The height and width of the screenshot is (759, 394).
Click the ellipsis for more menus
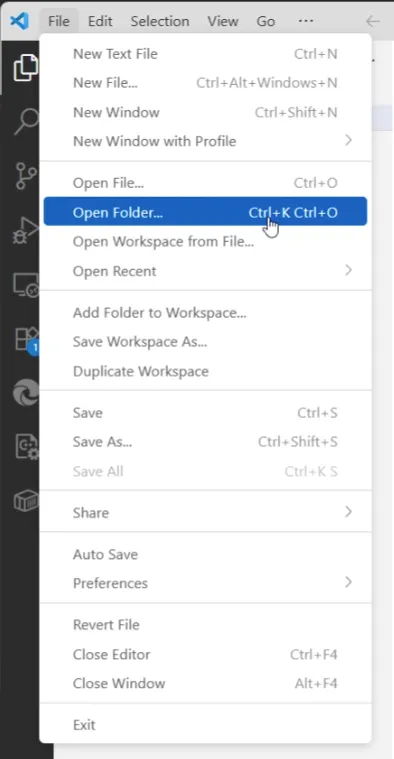coord(306,21)
